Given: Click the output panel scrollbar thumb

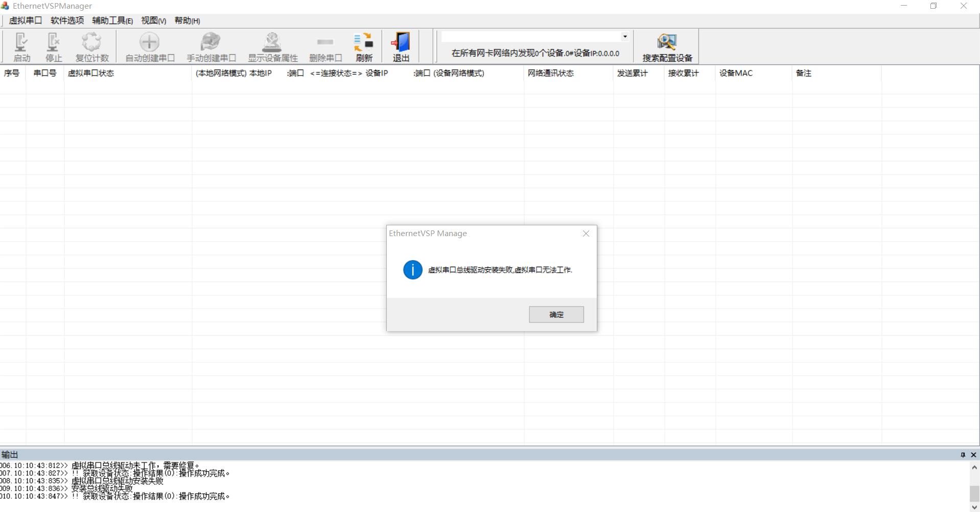Looking at the screenshot, I should coord(974,494).
